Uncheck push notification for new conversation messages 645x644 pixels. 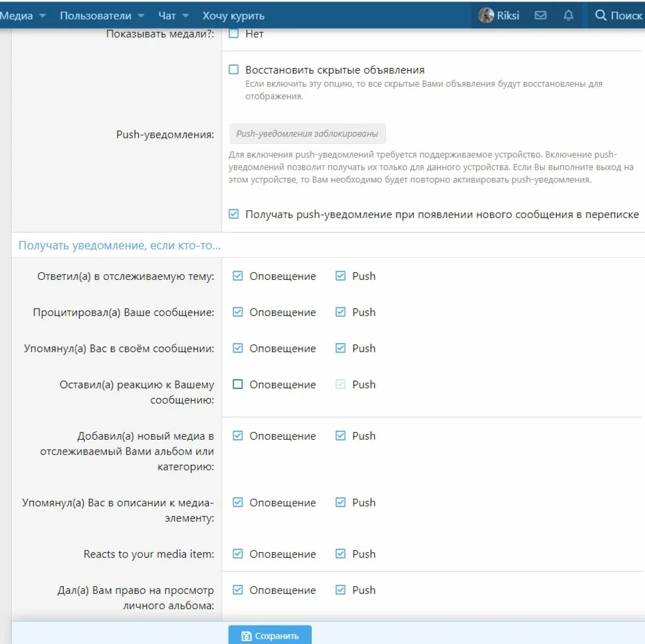pyautogui.click(x=234, y=215)
